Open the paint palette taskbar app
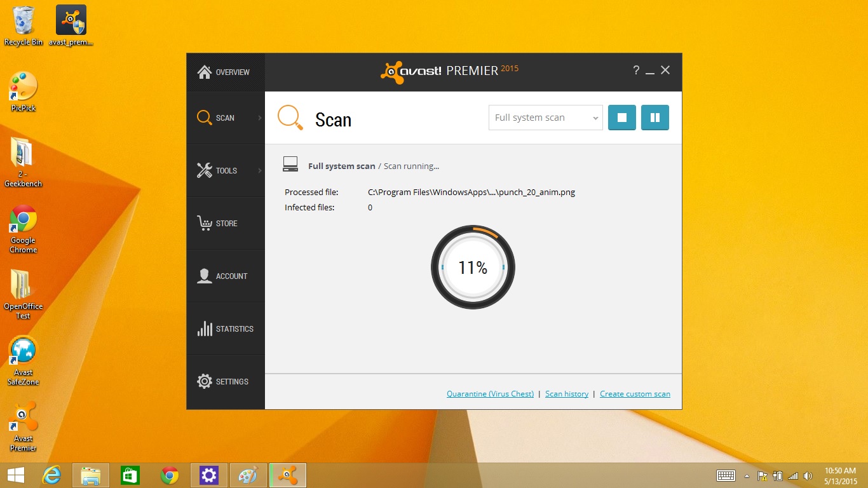The width and height of the screenshot is (868, 488). [248, 475]
